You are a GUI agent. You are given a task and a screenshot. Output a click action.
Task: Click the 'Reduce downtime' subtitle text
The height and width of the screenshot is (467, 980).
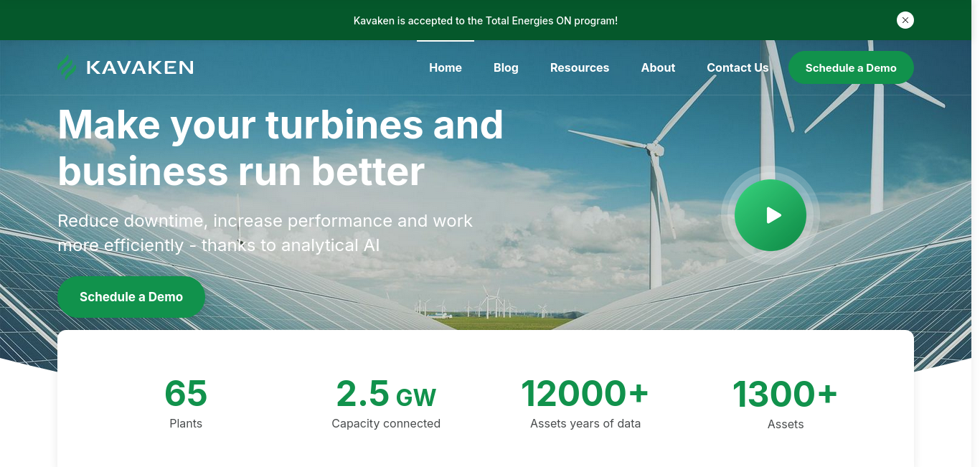pos(265,233)
